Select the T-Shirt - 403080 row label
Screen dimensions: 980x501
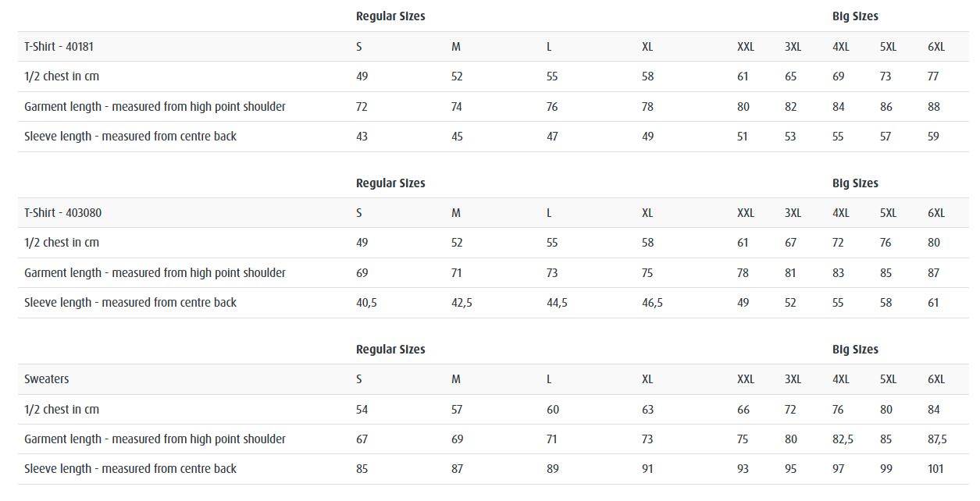pos(62,213)
